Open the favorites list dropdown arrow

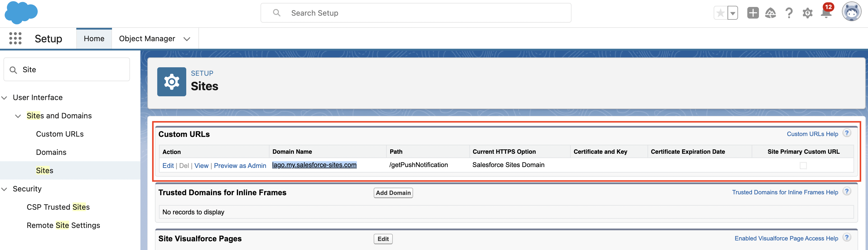coord(733,13)
